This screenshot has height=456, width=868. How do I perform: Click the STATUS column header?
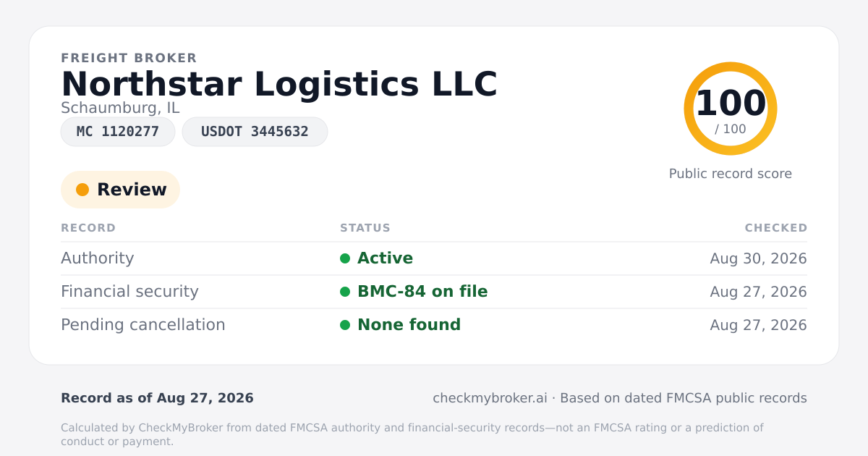coord(365,228)
